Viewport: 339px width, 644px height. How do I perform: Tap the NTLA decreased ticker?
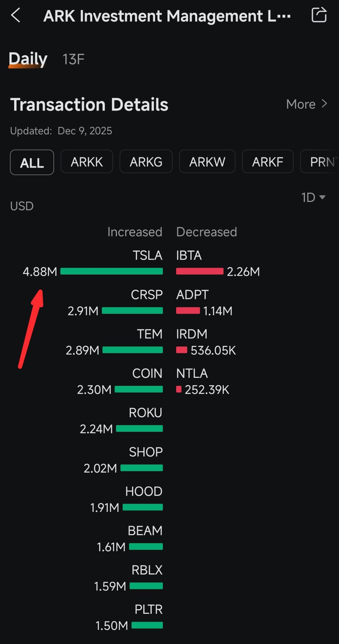click(192, 373)
